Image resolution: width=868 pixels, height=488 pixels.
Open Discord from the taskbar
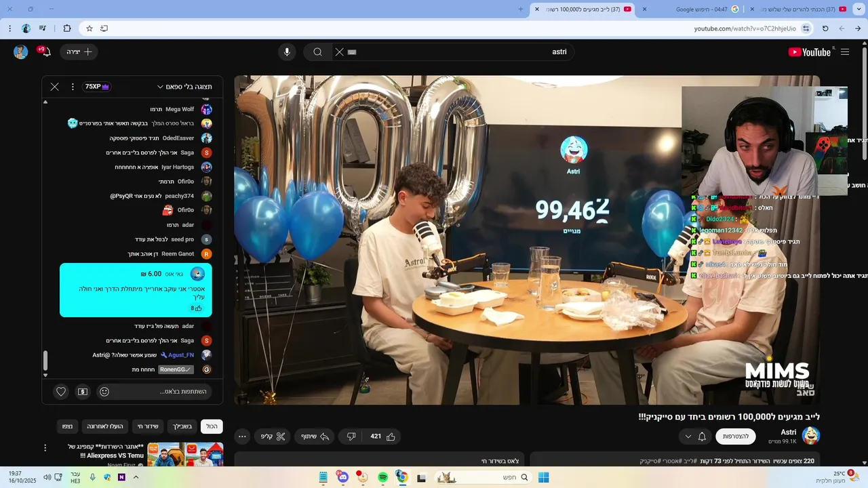pyautogui.click(x=343, y=477)
